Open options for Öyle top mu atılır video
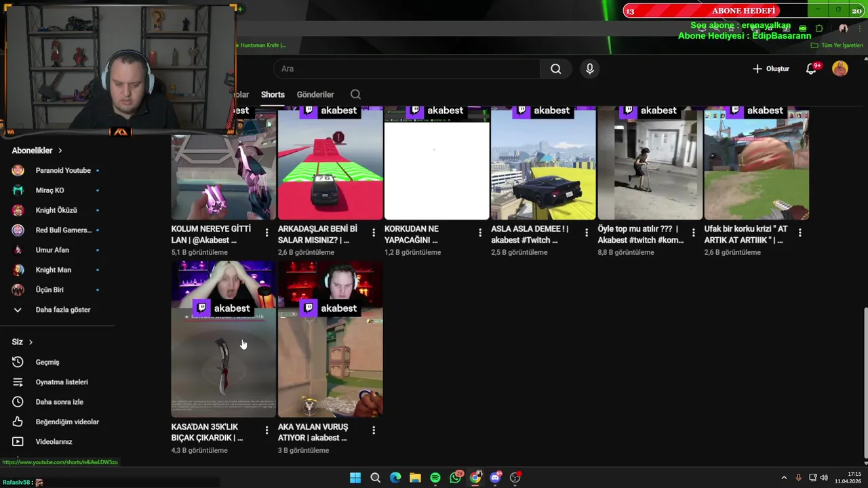The height and width of the screenshot is (488, 868). click(x=693, y=232)
